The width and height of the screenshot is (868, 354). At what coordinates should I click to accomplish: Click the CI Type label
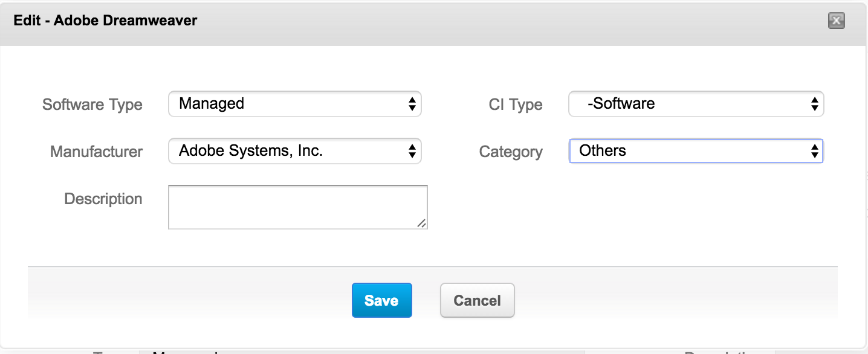[x=516, y=105]
